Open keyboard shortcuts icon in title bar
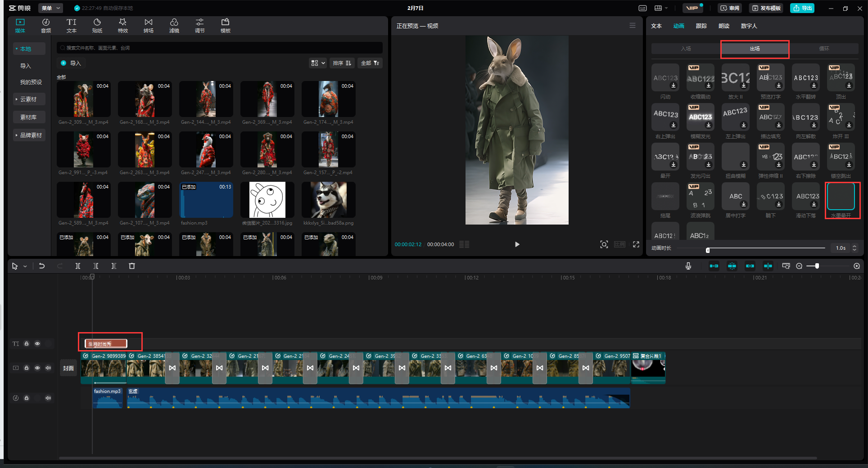Viewport: 868px width, 468px height. click(x=643, y=8)
